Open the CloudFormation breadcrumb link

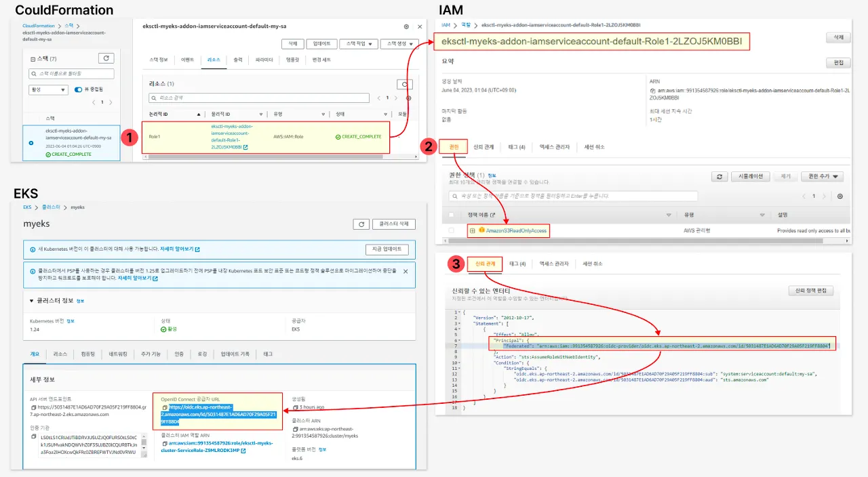coord(38,25)
